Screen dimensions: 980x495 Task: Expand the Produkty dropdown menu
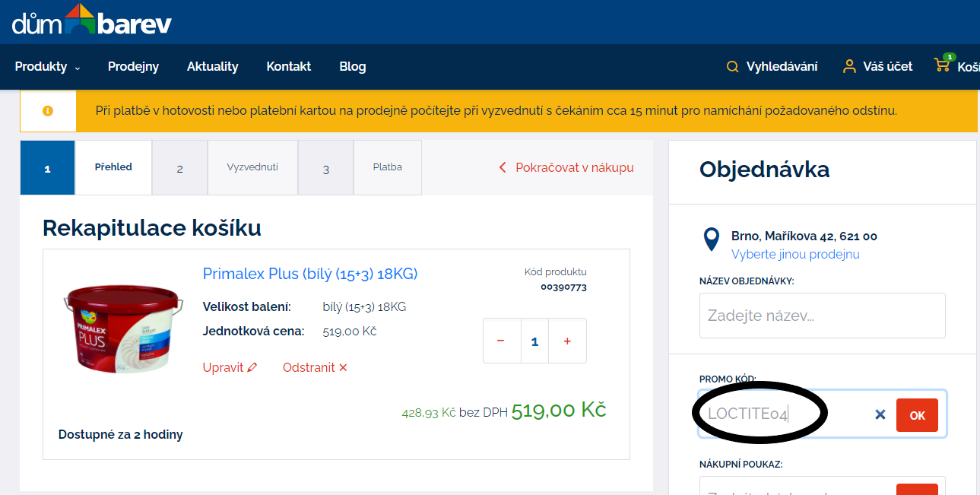(47, 67)
